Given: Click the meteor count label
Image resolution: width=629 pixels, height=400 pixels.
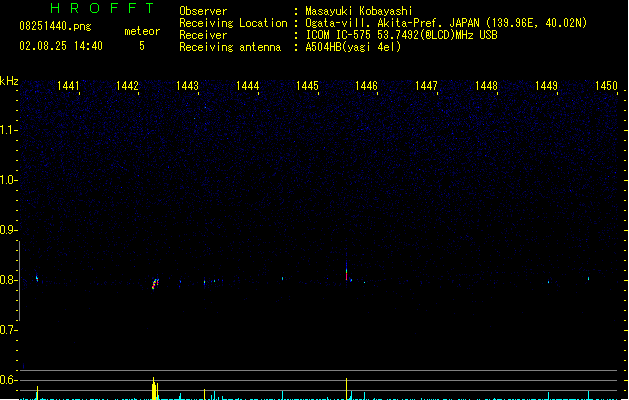Looking at the screenshot, I should (142, 31).
